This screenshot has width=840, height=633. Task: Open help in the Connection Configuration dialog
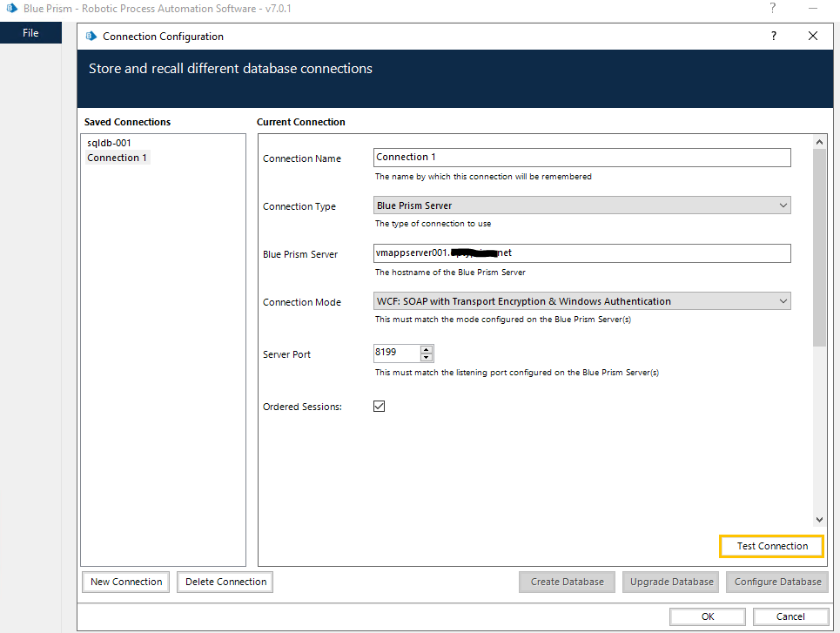774,36
